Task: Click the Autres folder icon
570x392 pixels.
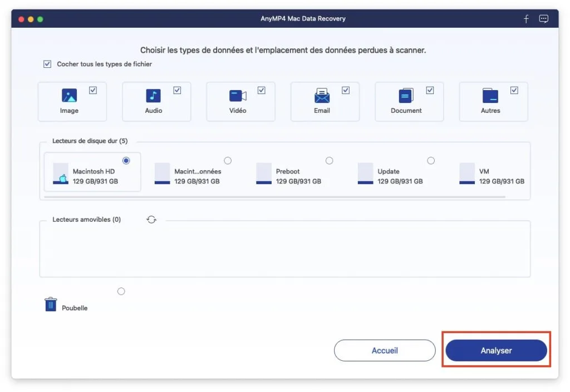Action: tap(490, 96)
